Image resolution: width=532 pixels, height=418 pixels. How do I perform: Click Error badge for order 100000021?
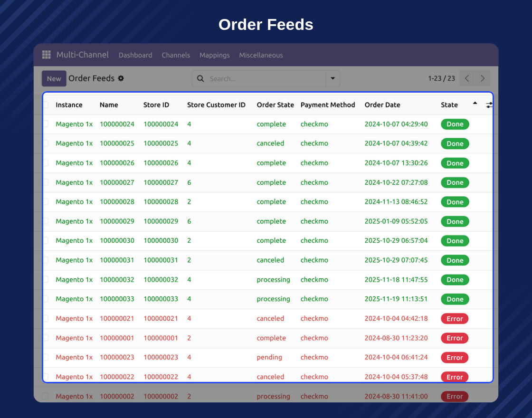[x=455, y=319]
